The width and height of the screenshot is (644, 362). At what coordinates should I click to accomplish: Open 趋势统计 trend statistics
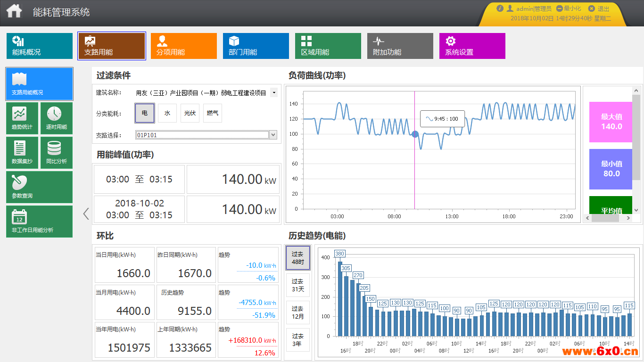(x=22, y=118)
